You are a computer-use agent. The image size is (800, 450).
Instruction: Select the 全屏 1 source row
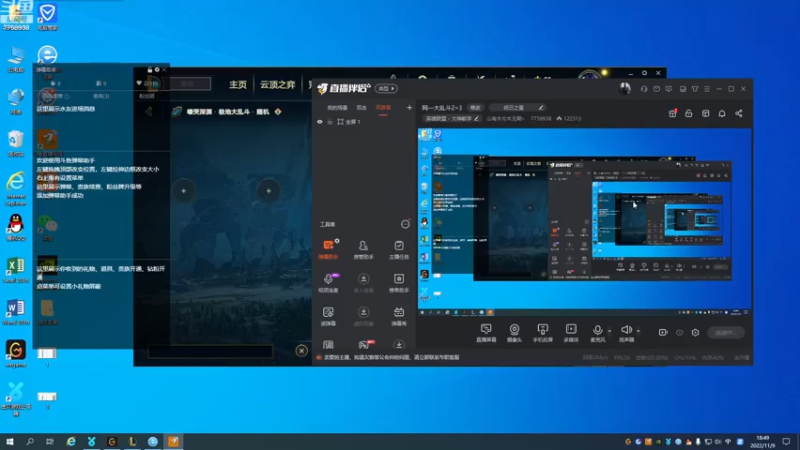(363, 122)
